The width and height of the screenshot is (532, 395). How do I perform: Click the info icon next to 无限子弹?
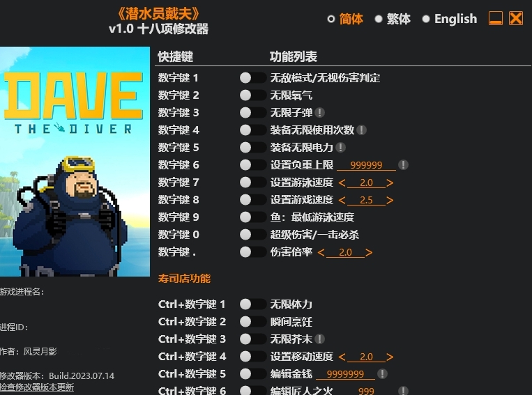(x=319, y=113)
